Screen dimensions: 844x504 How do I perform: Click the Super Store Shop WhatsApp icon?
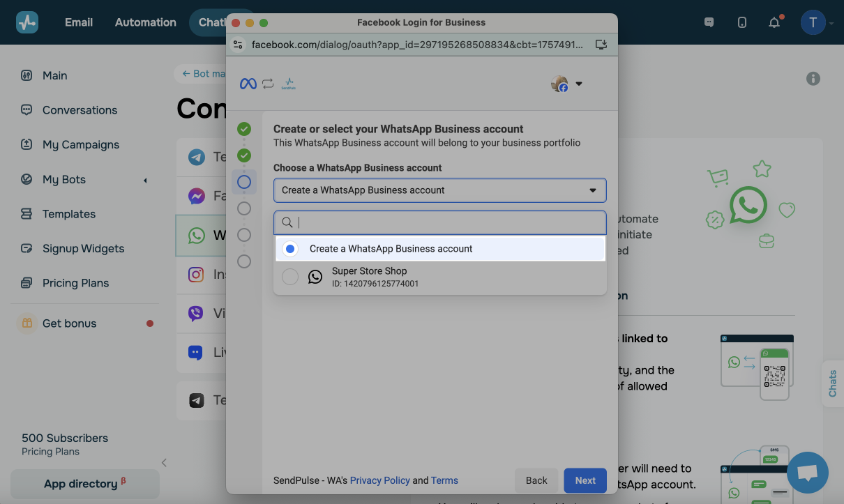(315, 277)
